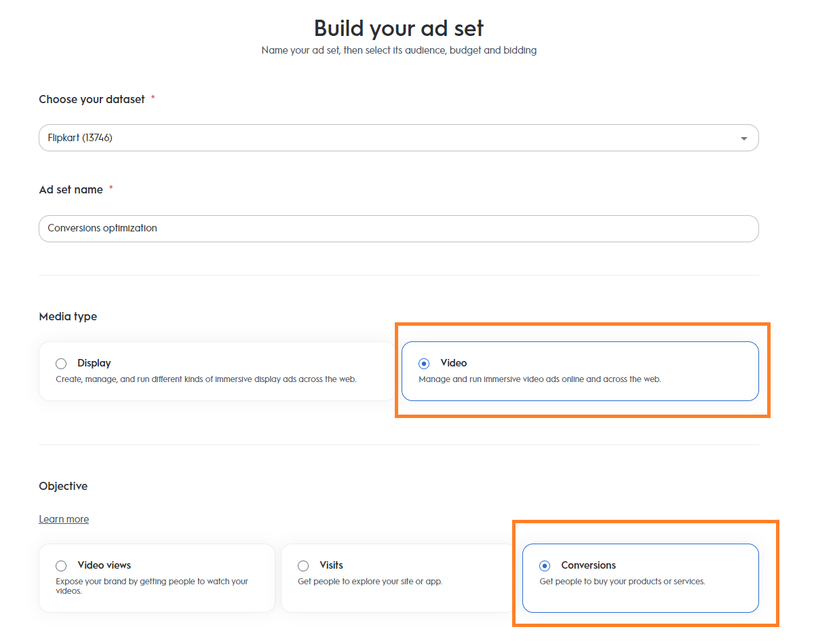
Task: Click the 'Build your ad set' title
Action: (x=399, y=29)
